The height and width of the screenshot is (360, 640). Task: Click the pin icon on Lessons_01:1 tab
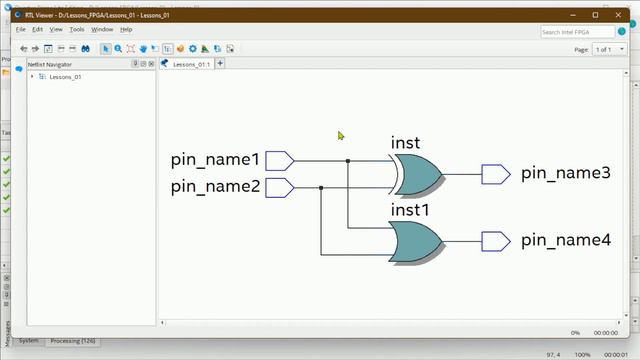click(x=164, y=63)
